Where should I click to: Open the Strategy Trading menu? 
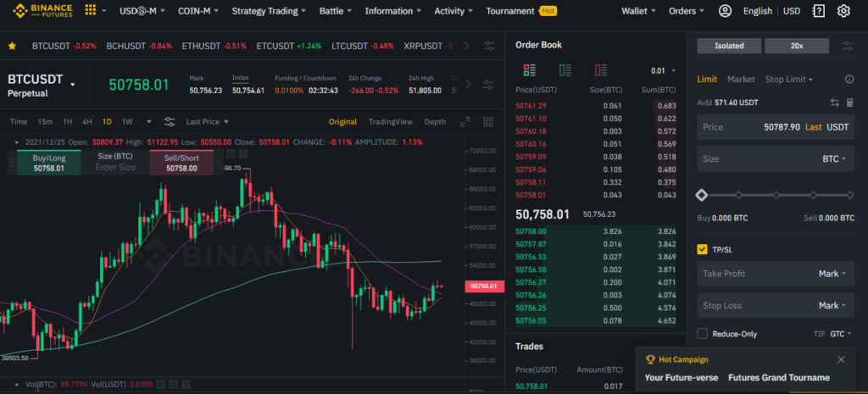tap(269, 10)
